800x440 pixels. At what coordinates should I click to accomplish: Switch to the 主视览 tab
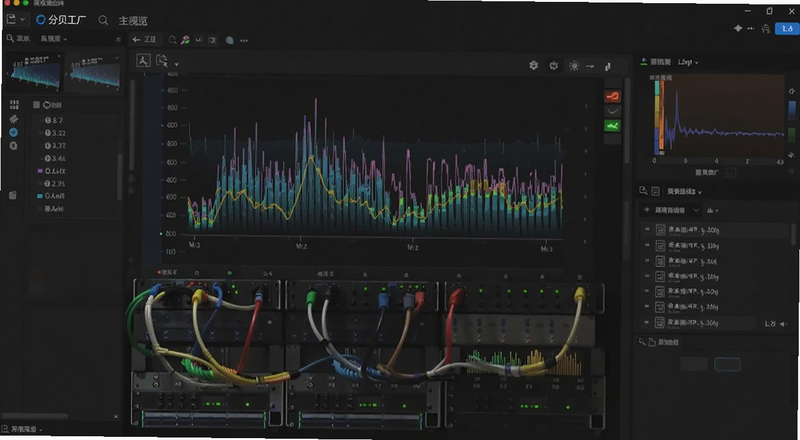(x=133, y=21)
